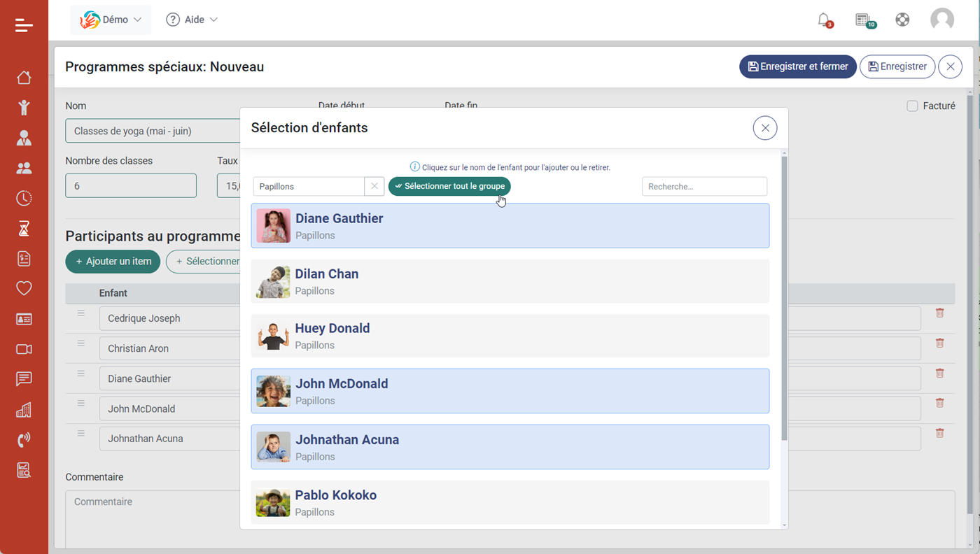The height and width of the screenshot is (554, 980).
Task: Open the Papillons group filter combo box
Action: coord(309,187)
